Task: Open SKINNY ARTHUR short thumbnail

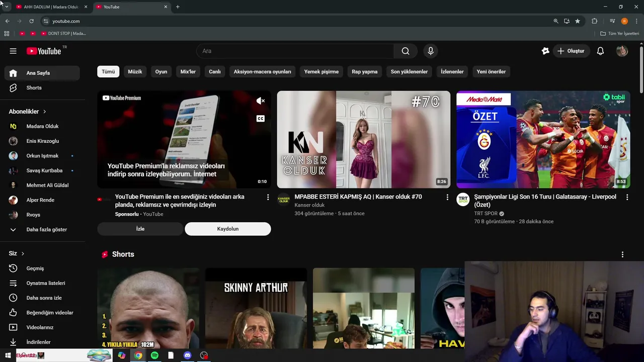Action: pyautogui.click(x=256, y=308)
